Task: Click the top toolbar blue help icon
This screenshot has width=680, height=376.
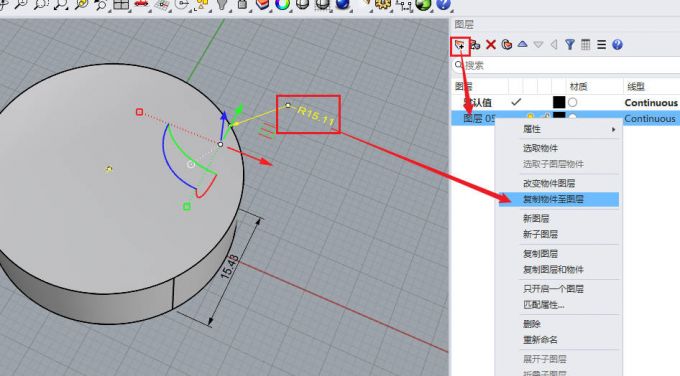Action: point(443,4)
